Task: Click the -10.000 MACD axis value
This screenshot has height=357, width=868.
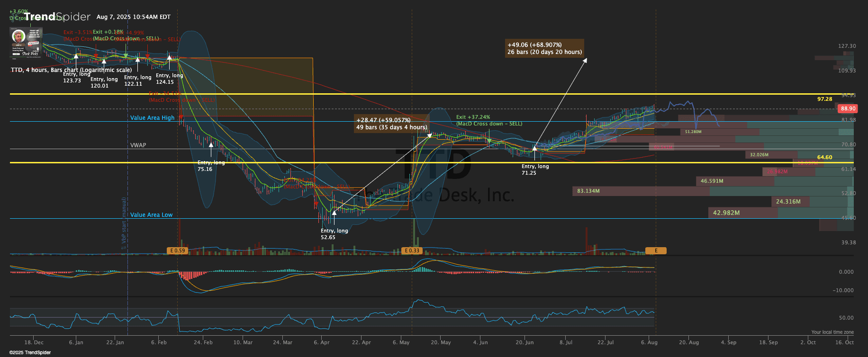Action: coord(843,290)
